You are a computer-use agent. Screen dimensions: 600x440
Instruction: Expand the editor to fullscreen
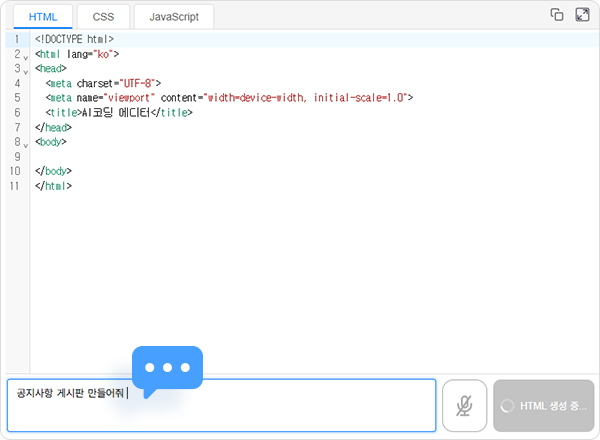[x=582, y=15]
